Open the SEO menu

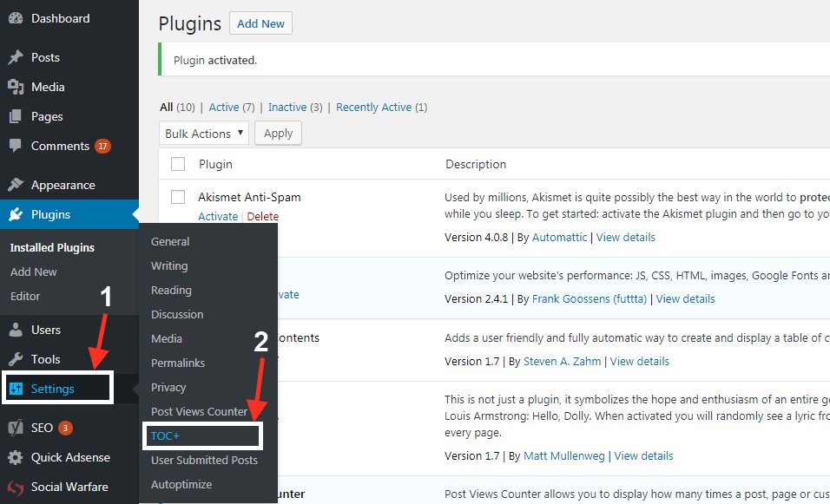[42, 428]
